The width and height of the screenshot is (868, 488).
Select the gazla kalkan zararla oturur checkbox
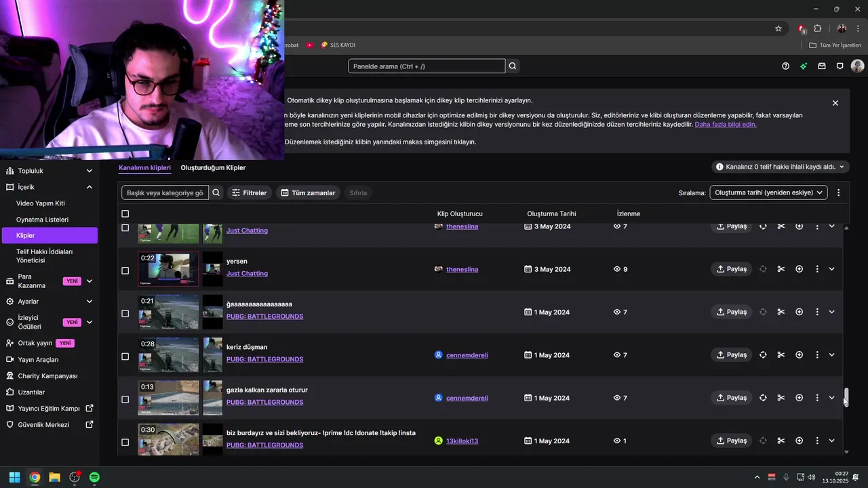click(125, 399)
